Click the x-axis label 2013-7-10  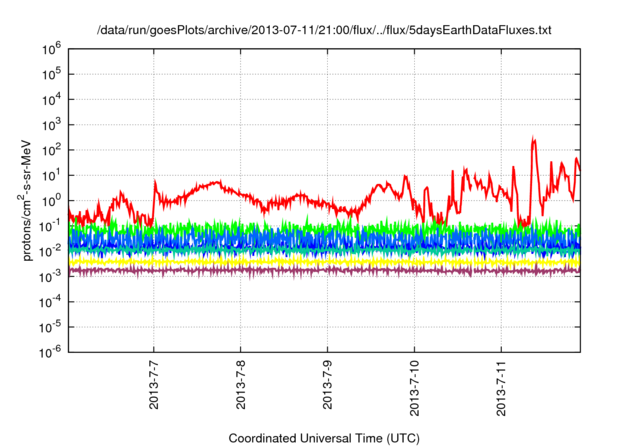(415, 388)
